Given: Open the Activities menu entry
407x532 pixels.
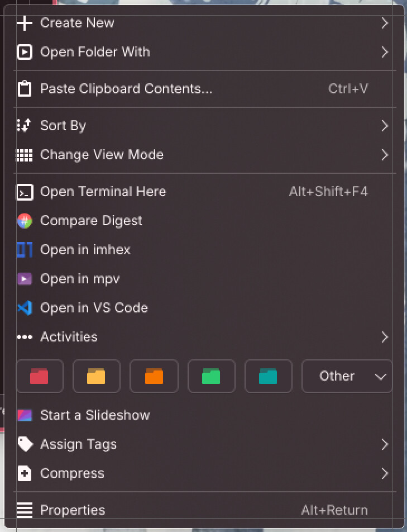Looking at the screenshot, I should coord(69,337).
